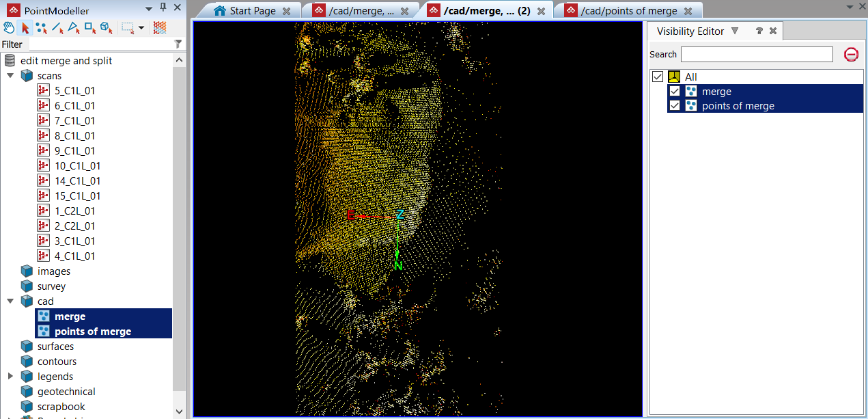Collapse the cad container
Screen dimensions: 868x419
click(10, 301)
